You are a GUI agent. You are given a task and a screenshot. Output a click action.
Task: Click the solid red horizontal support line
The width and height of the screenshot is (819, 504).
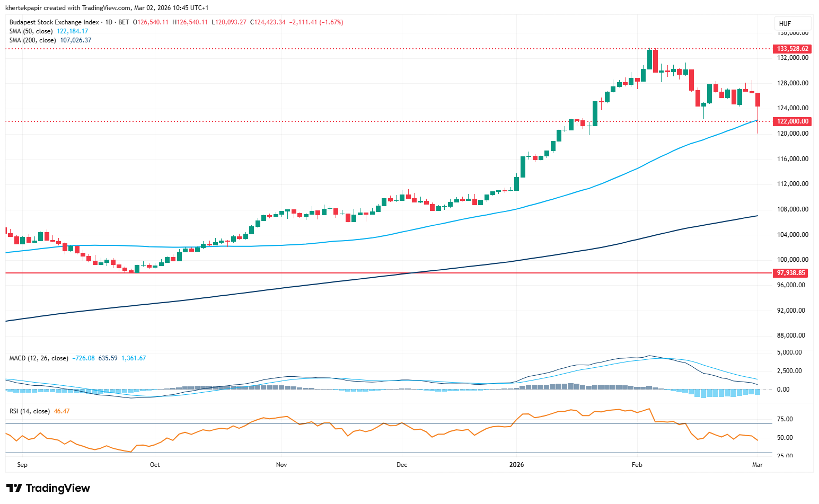pos(318,273)
